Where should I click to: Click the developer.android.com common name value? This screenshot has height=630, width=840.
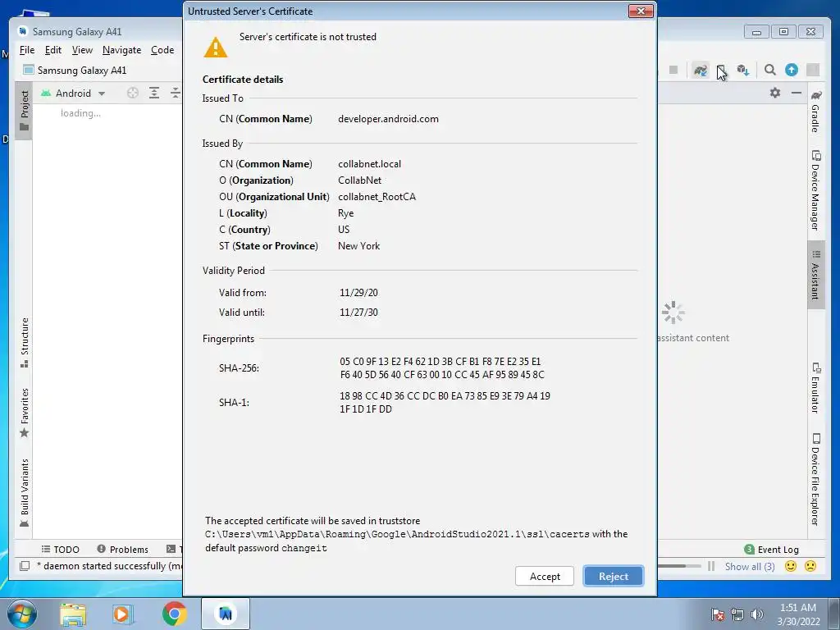coord(388,119)
